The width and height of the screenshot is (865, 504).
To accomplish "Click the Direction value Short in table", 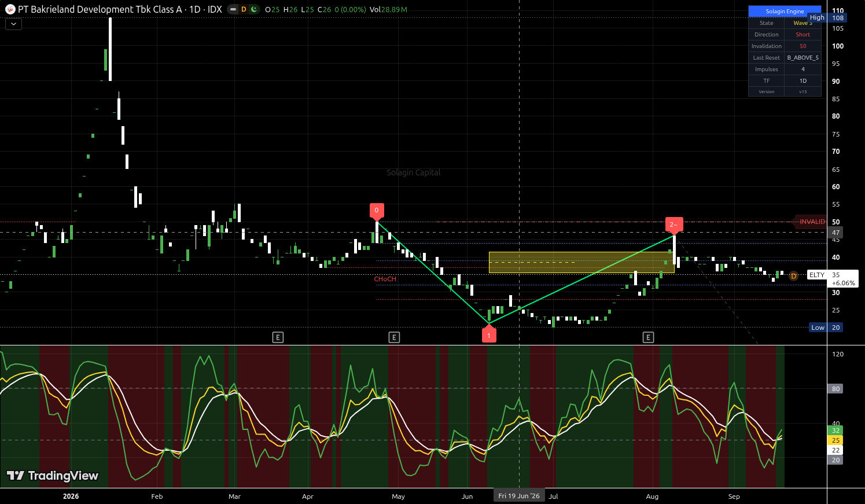I will coord(803,35).
